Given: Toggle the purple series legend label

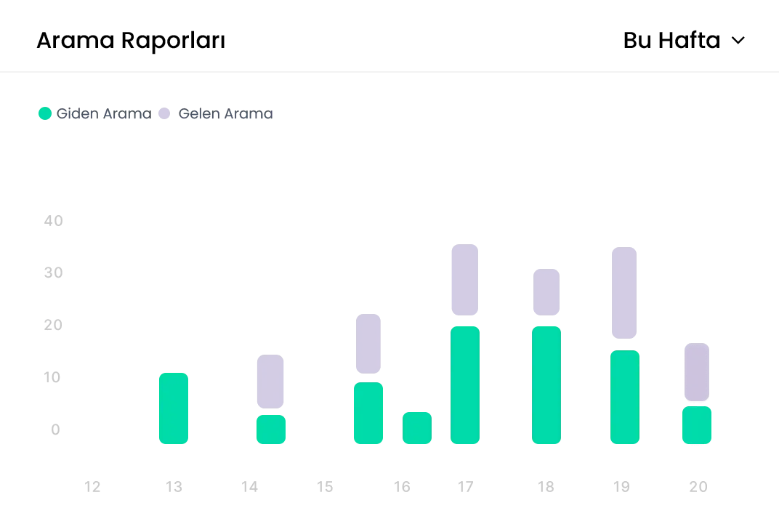Looking at the screenshot, I should pyautogui.click(x=224, y=113).
